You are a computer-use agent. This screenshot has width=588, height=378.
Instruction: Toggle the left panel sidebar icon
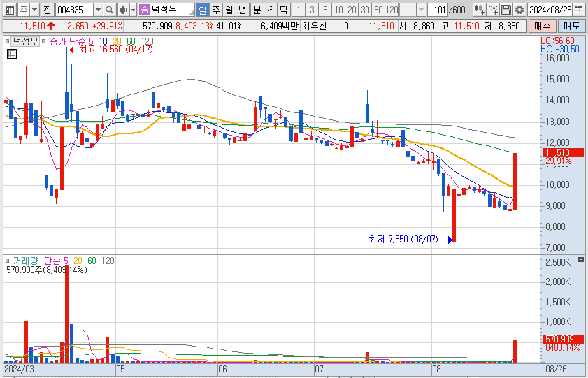click(x=10, y=10)
